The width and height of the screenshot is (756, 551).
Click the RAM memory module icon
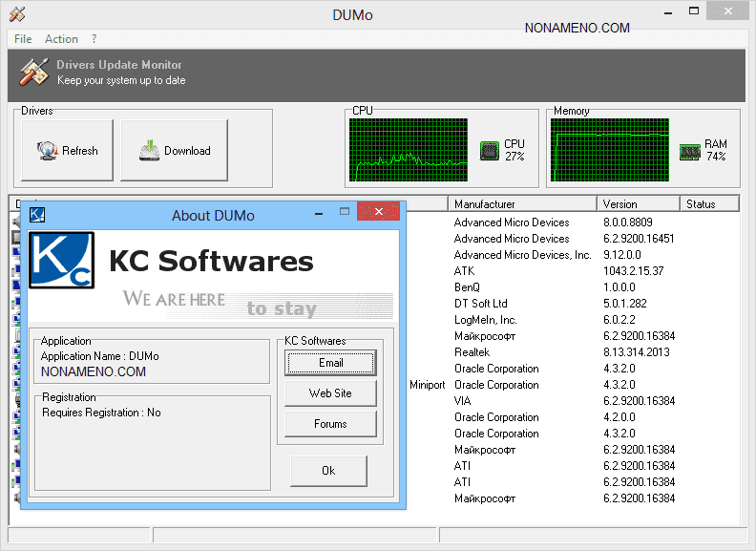click(689, 152)
